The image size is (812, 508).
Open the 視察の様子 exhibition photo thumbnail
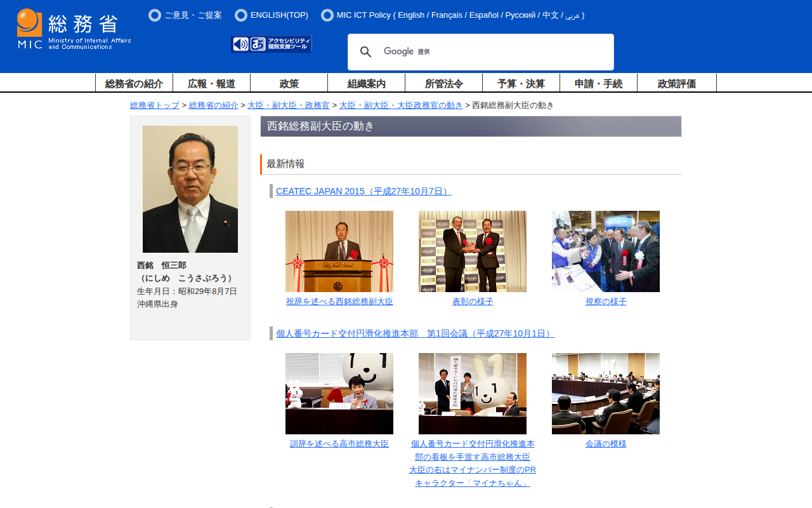point(606,251)
